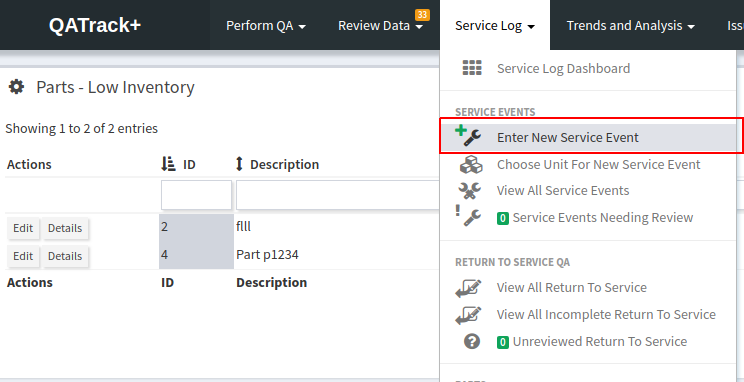The height and width of the screenshot is (382, 744).
Task: Click the Enter New Service Event wrench icon
Action: [x=468, y=136]
